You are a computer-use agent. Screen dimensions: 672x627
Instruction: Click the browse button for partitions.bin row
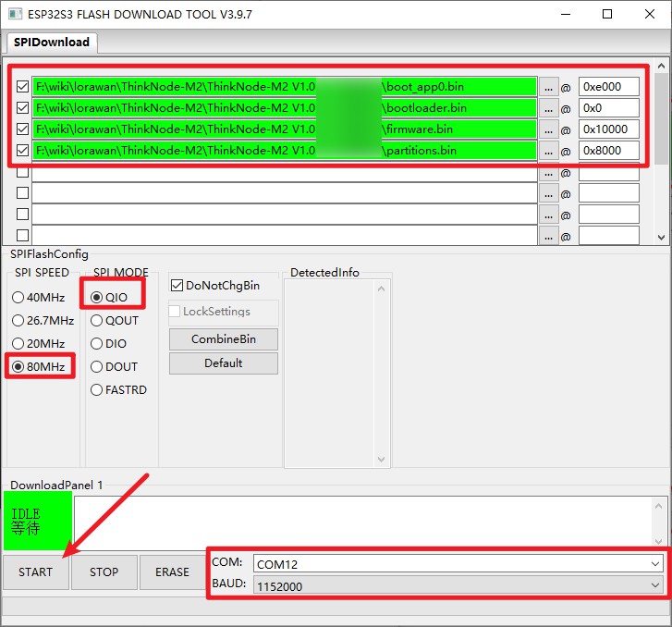548,152
